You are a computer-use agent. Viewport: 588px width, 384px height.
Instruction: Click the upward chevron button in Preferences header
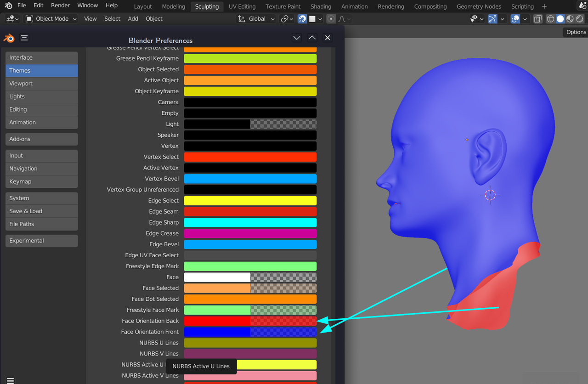[312, 38]
